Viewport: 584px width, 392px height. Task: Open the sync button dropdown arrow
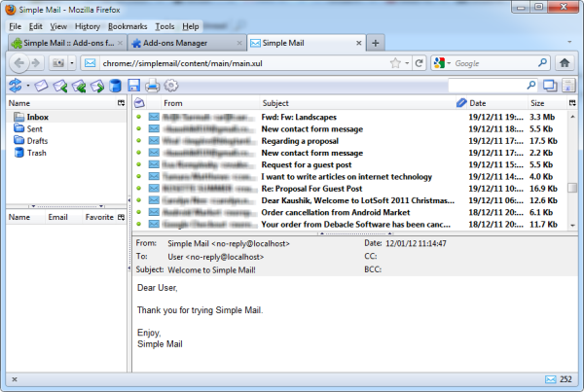click(x=28, y=86)
